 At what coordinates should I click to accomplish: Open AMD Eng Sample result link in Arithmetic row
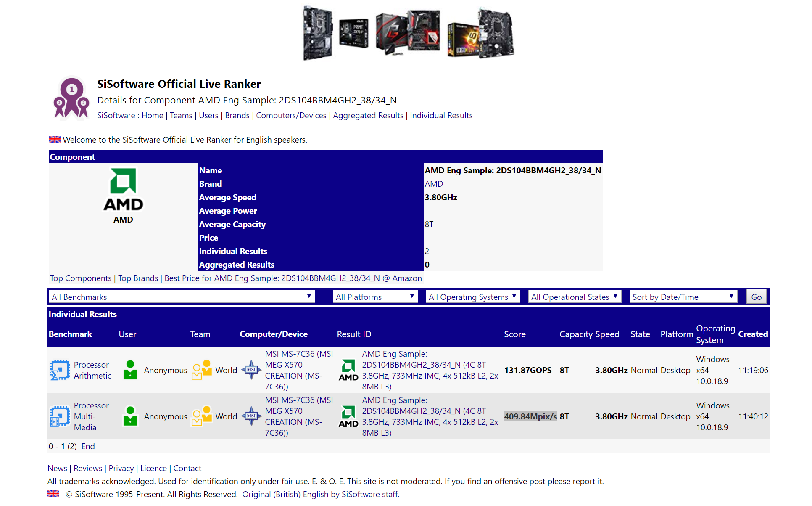point(430,370)
